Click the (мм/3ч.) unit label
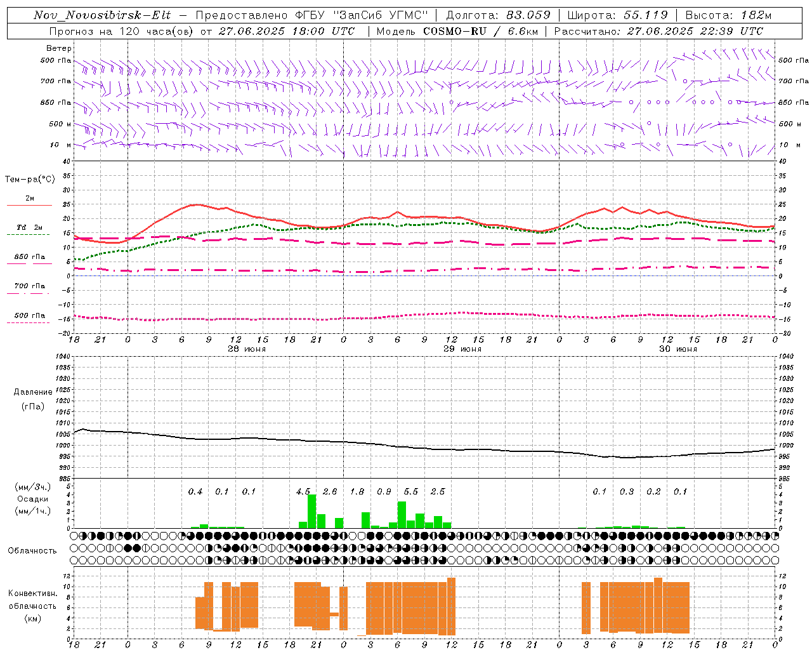Viewport: 812px width, 650px height. 32,487
